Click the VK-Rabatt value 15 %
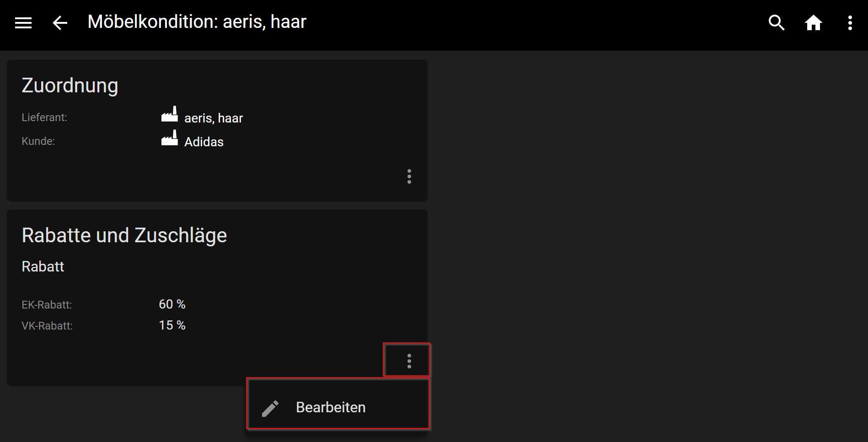The height and width of the screenshot is (442, 868). pos(172,325)
